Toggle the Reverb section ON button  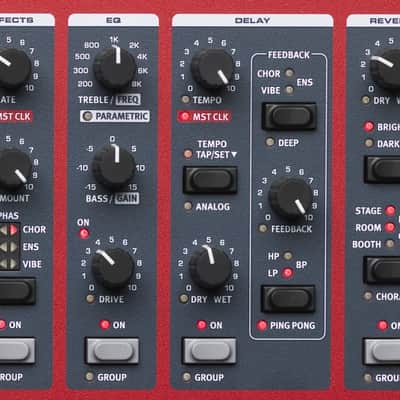(x=382, y=351)
